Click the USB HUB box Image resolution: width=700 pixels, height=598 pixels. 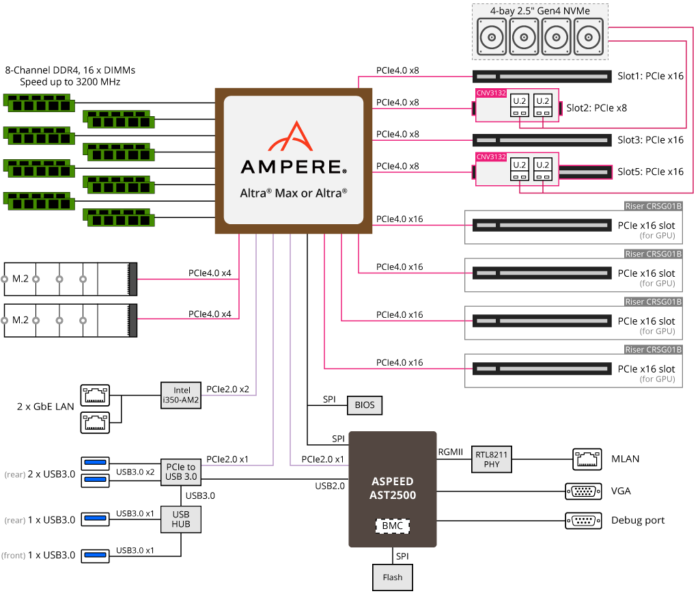(181, 520)
